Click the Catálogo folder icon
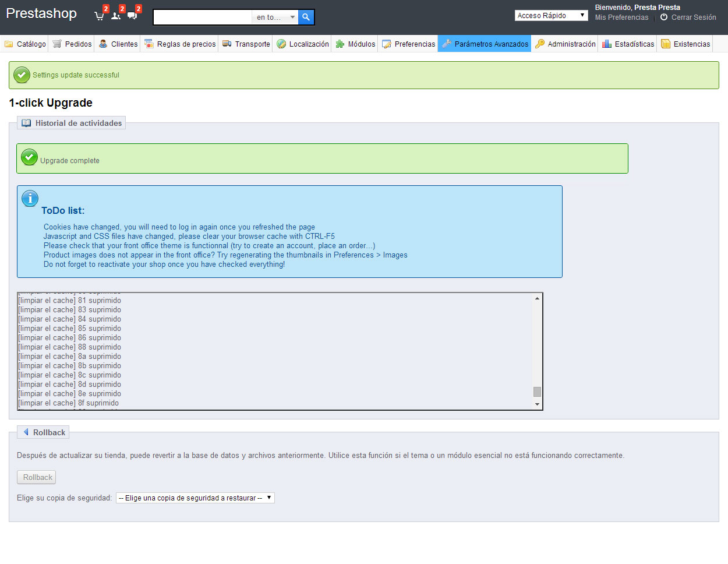 (9, 44)
